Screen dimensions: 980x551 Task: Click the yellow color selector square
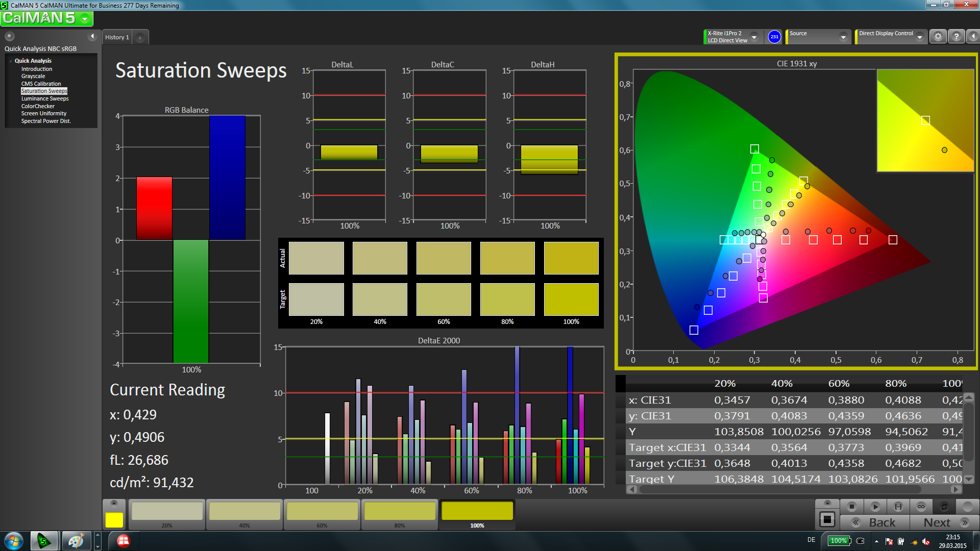click(x=114, y=520)
